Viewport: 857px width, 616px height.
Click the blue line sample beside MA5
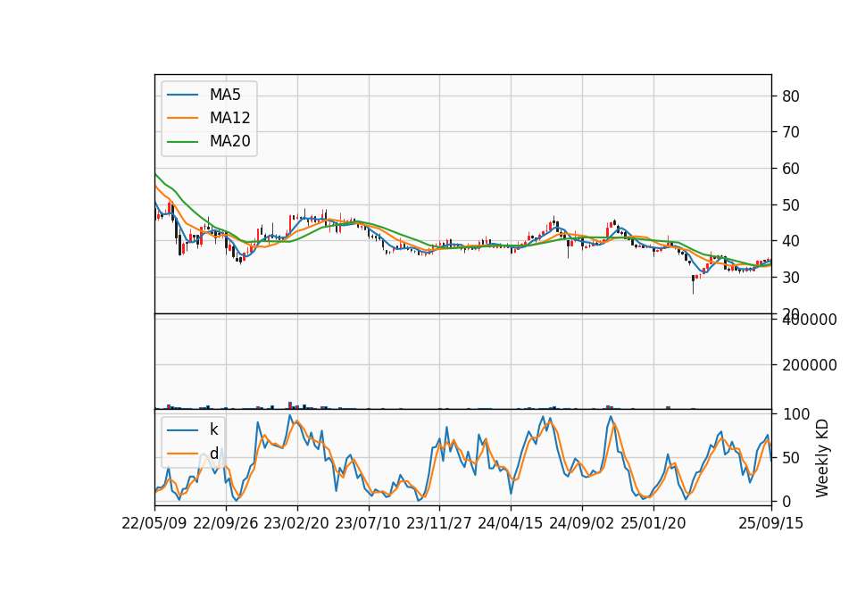(x=182, y=96)
